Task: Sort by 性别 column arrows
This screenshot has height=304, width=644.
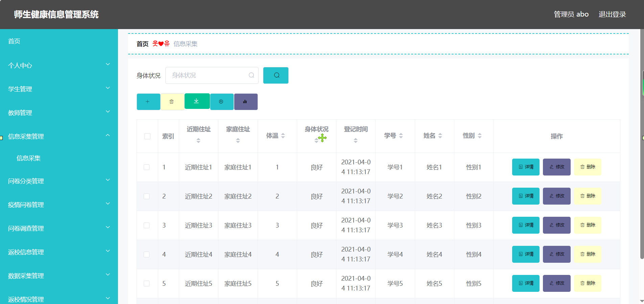Action: click(480, 136)
